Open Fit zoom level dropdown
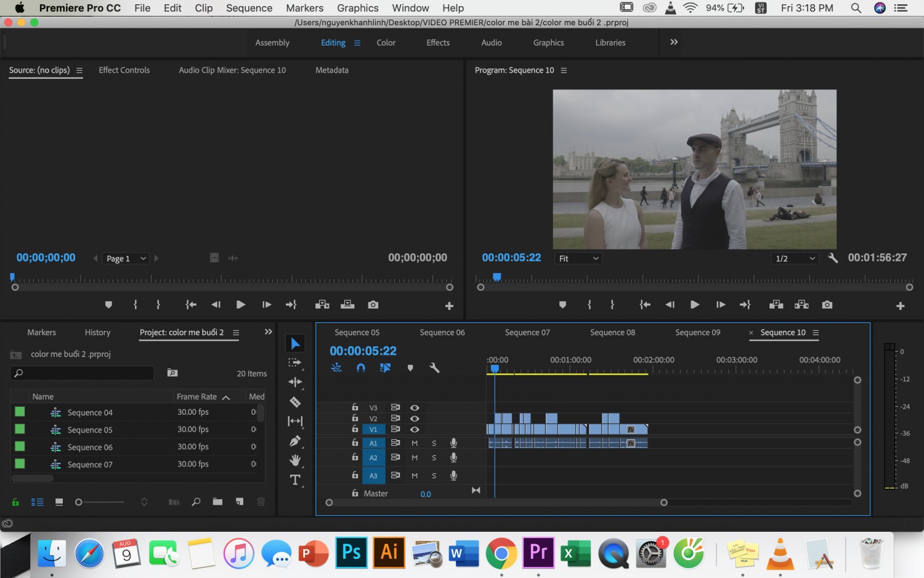The image size is (924, 578). 578,259
